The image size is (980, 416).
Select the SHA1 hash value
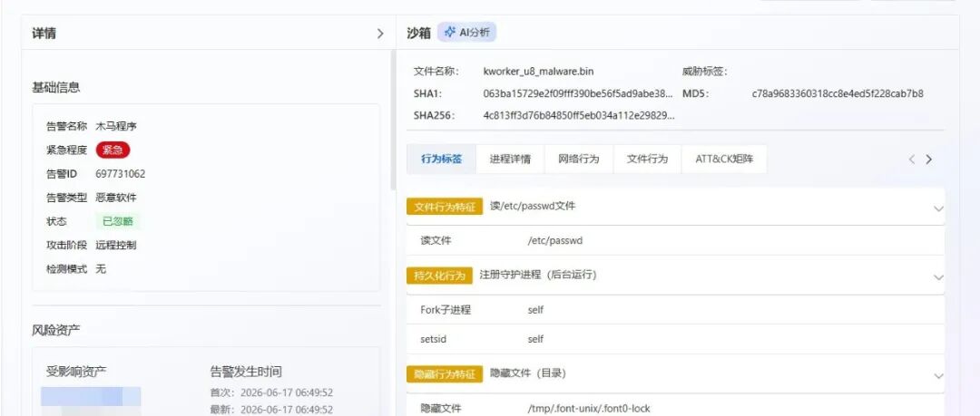pos(579,93)
